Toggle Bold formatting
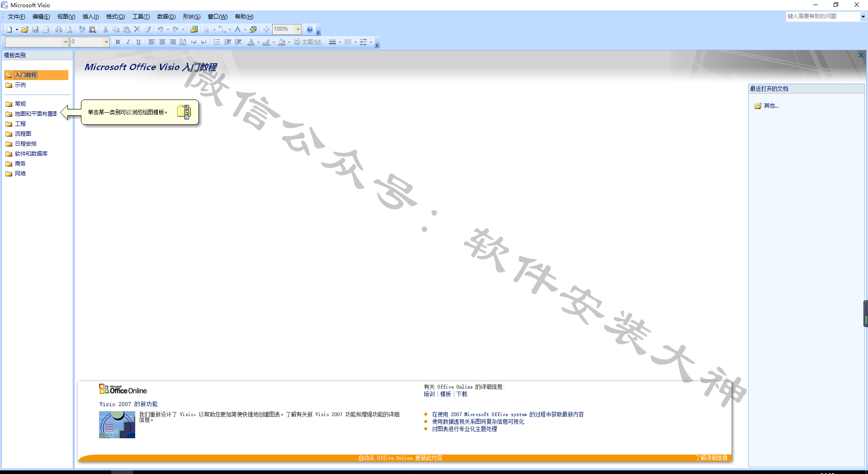 pyautogui.click(x=118, y=42)
